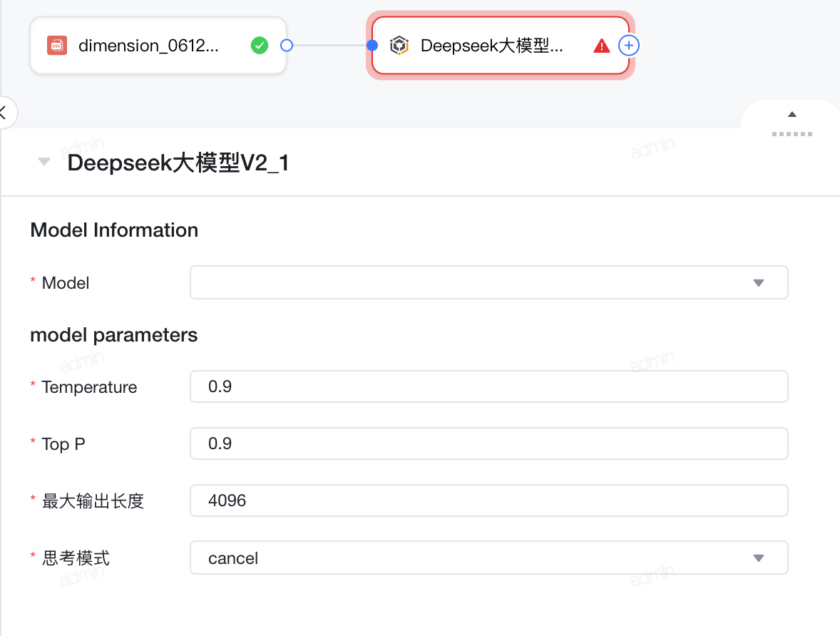This screenshot has width=840, height=636.
Task: Click the left sidebar collapse arrow
Action: [4, 113]
